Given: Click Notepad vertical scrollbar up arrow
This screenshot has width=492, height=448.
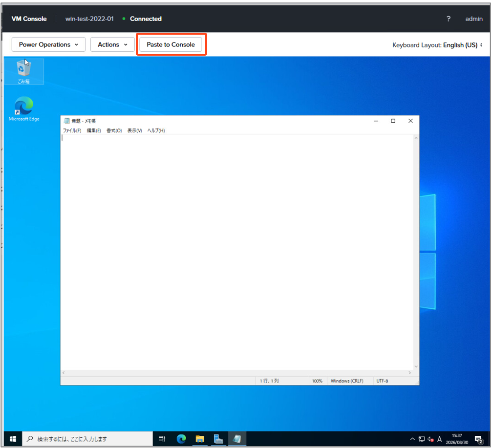Looking at the screenshot, I should (416, 138).
